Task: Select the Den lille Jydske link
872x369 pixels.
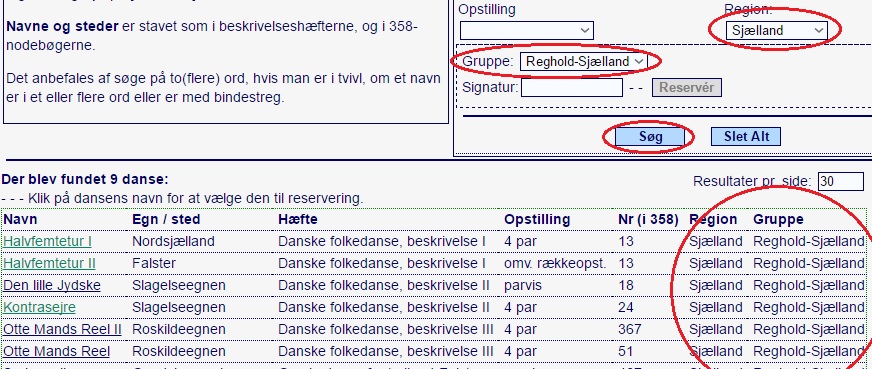Action: [52, 286]
